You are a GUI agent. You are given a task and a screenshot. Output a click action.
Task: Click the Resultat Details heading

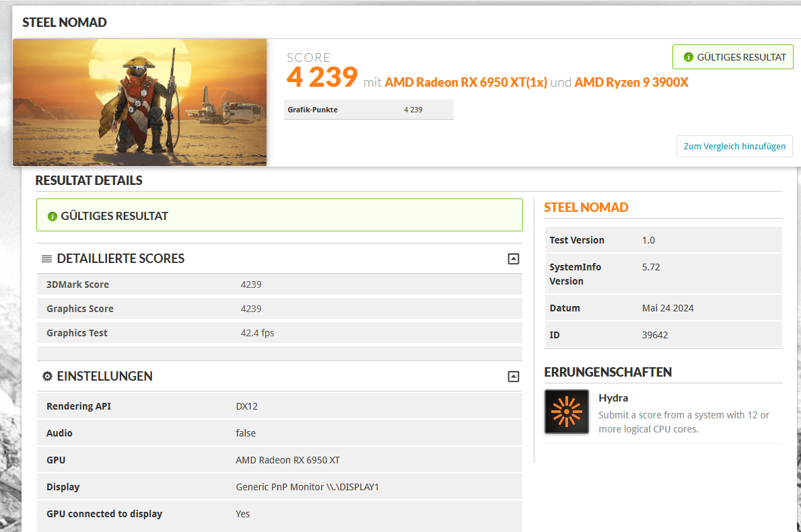(x=89, y=180)
